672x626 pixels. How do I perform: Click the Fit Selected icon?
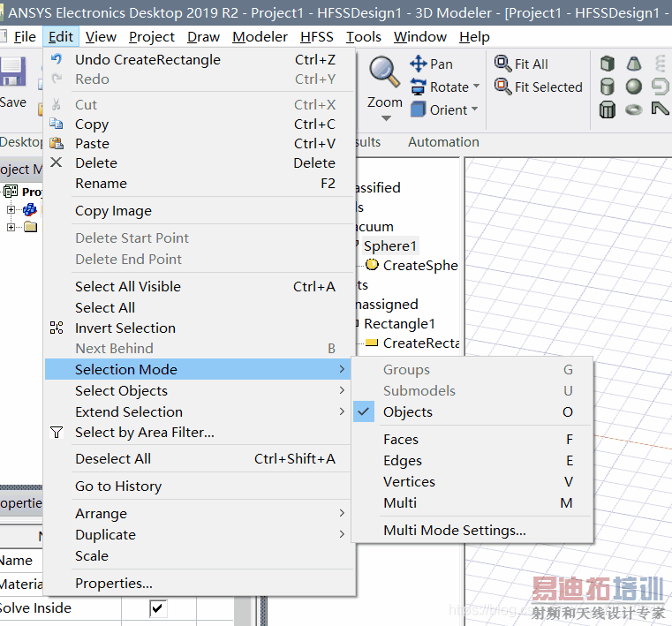[x=502, y=87]
